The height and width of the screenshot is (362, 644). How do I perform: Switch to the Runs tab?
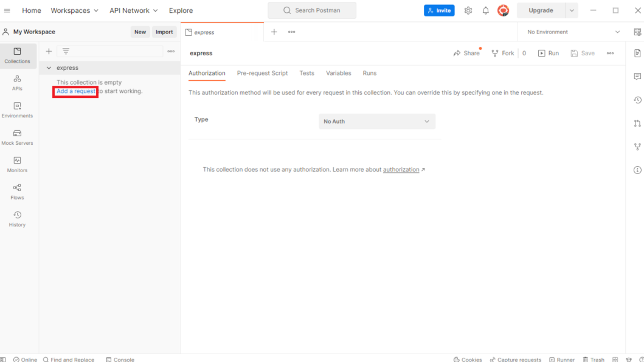click(370, 73)
